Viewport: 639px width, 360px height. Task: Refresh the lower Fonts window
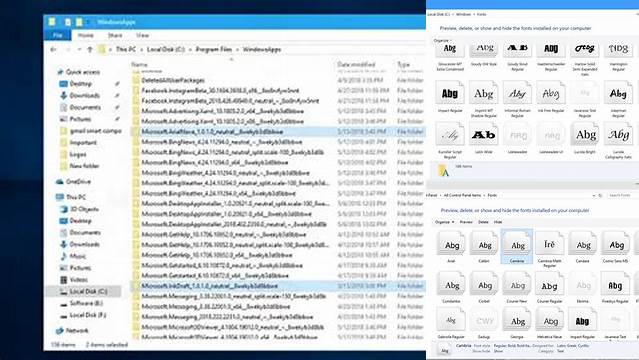(x=600, y=196)
